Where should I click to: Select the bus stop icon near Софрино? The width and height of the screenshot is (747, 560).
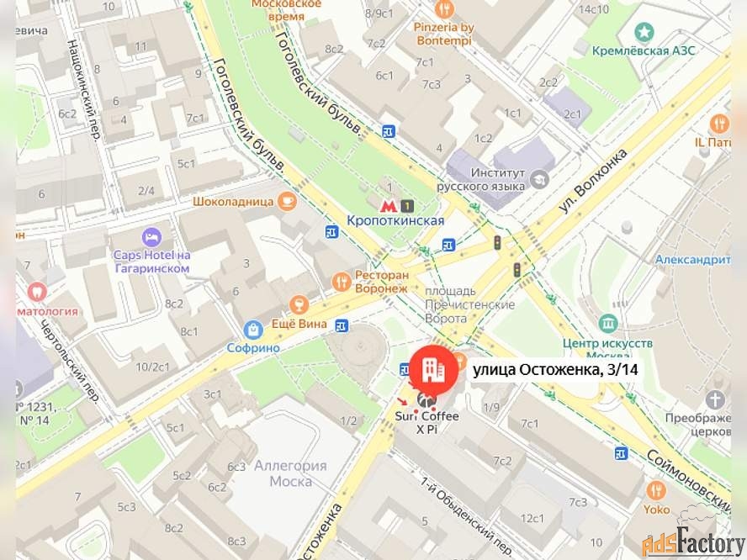[x=341, y=326]
